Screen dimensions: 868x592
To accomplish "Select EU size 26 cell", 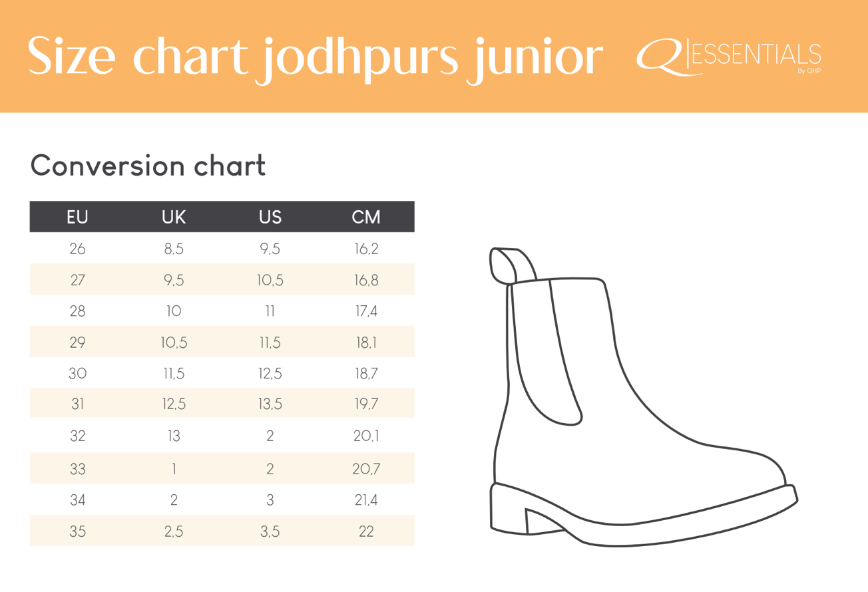I will (x=78, y=249).
